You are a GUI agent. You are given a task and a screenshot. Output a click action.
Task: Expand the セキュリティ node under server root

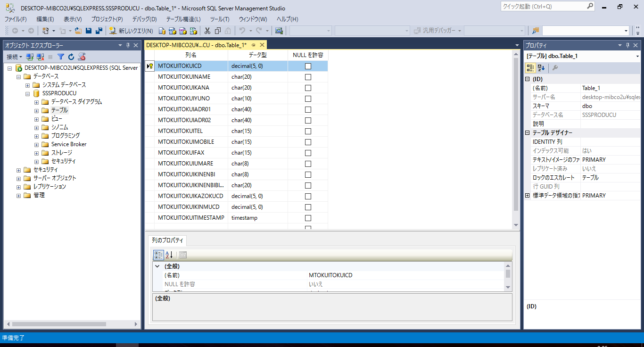pos(19,170)
